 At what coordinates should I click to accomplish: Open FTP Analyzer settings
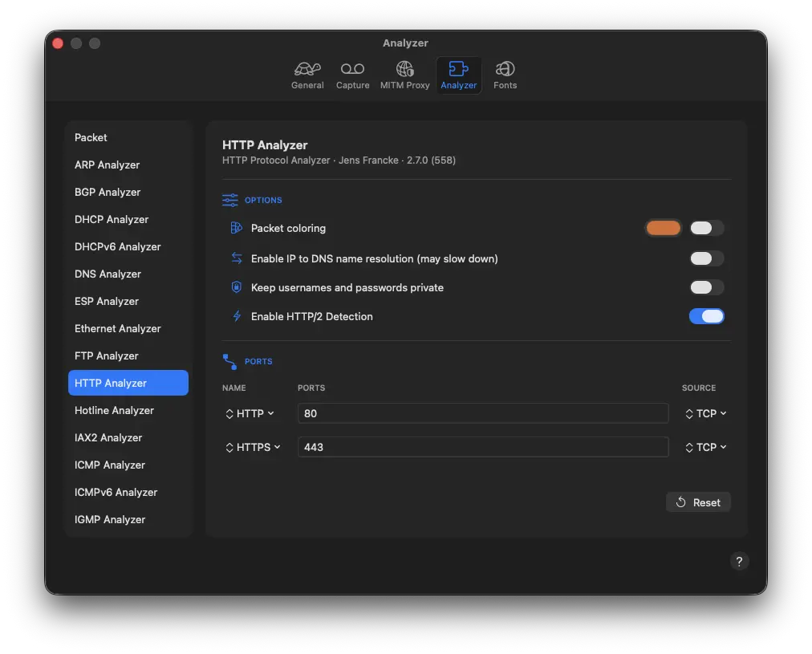coord(128,355)
